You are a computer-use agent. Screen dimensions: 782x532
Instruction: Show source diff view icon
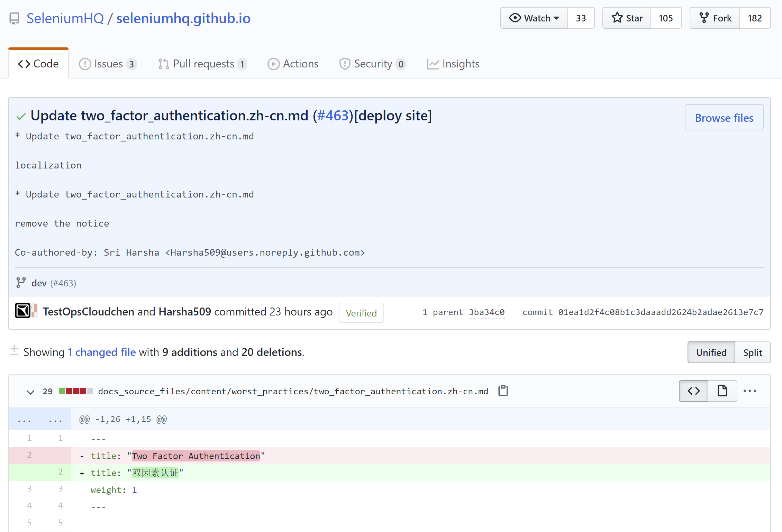(693, 391)
